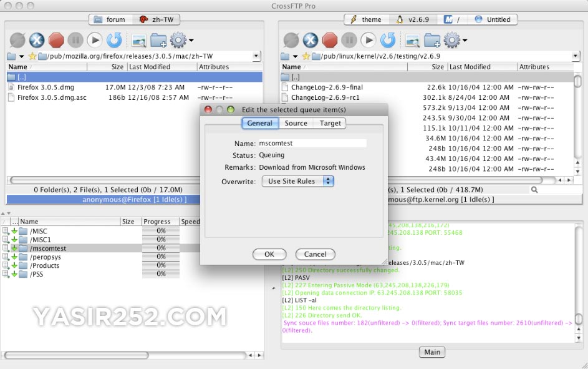Screen dimensions: 588x369
Task: Switch to the Untitled tab
Action: (493, 19)
